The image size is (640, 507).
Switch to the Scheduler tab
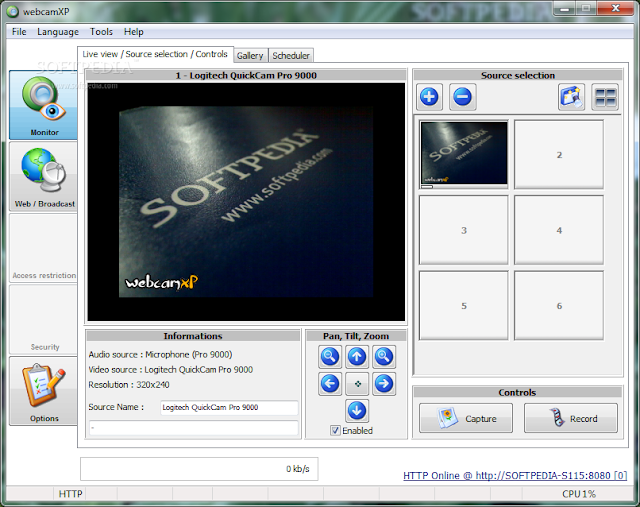[291, 56]
